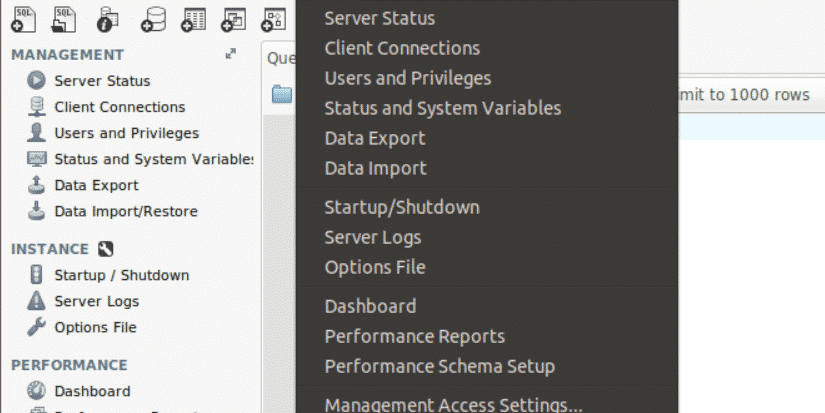The height and width of the screenshot is (413, 825).
Task: Toggle the Management panel expand arrows
Action: [231, 55]
